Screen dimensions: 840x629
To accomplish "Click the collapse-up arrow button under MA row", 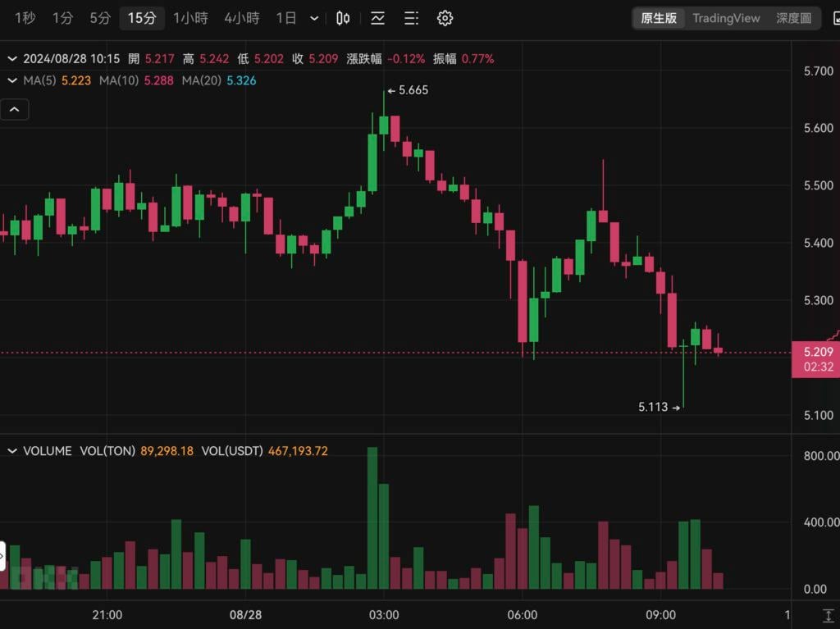I will point(15,109).
